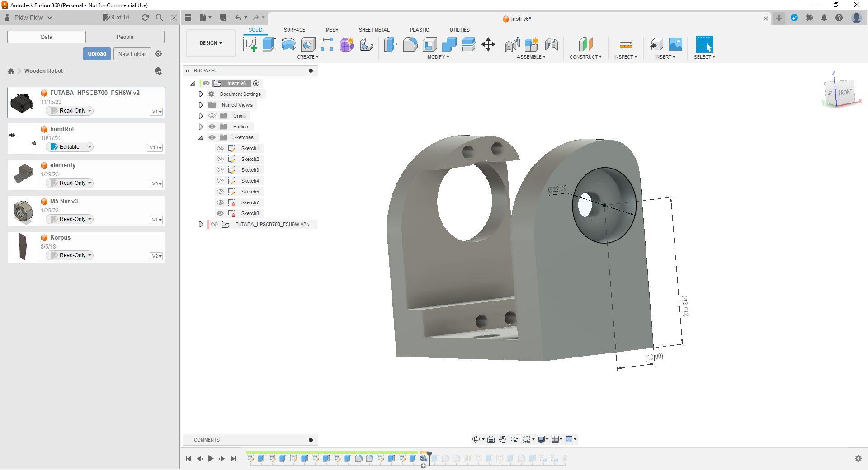Expand Document Settings node
Viewport: 868px width, 470px height.
click(201, 94)
